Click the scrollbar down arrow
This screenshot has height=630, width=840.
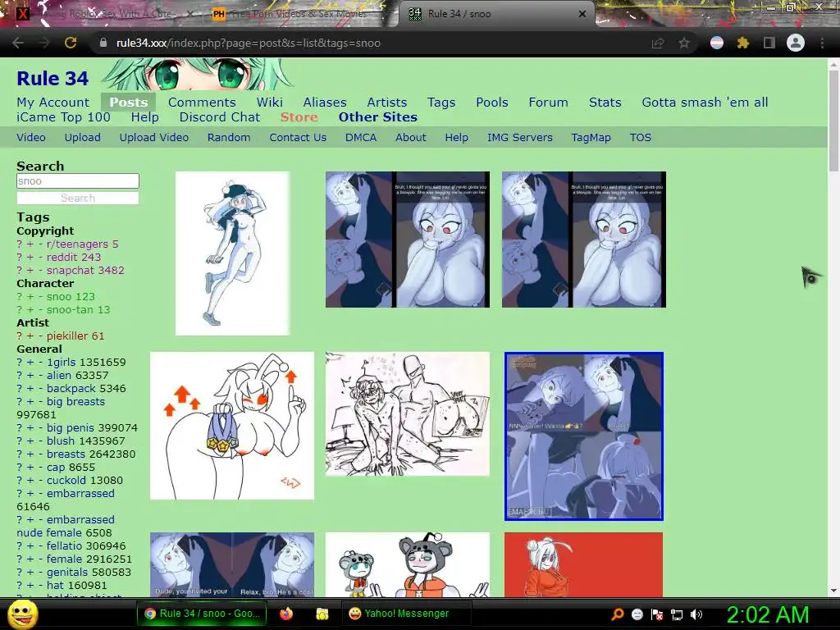(833, 591)
